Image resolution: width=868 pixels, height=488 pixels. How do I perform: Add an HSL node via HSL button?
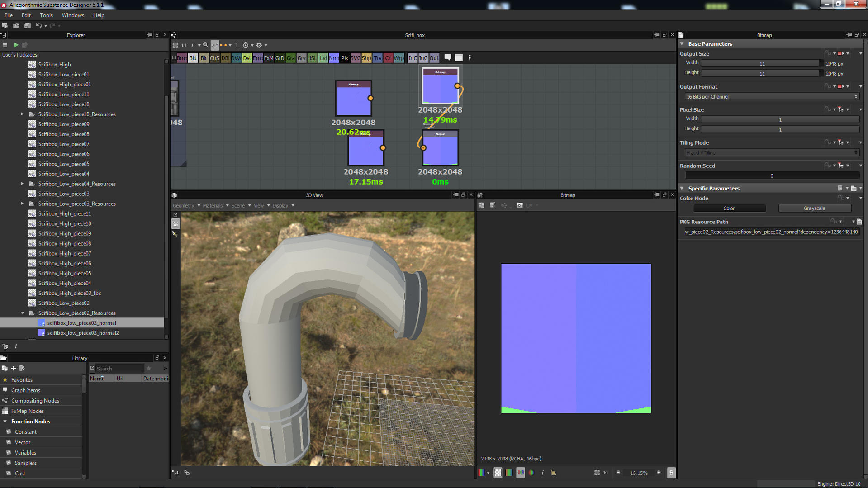313,58
